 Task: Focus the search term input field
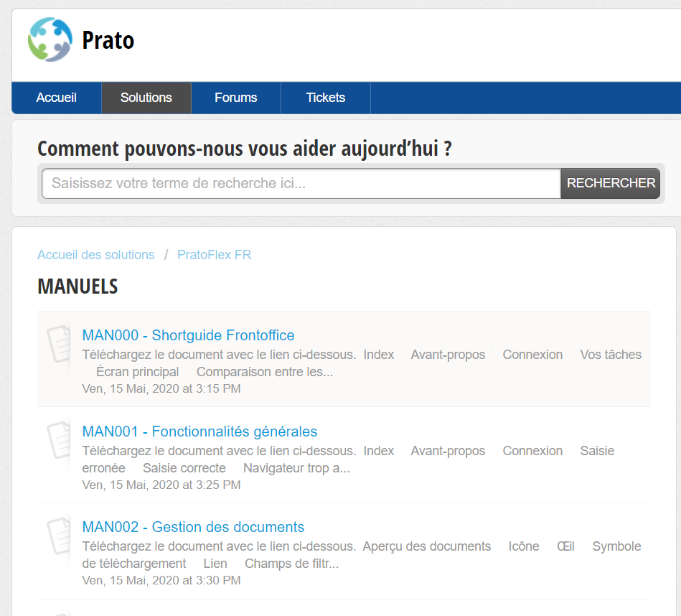(x=301, y=183)
